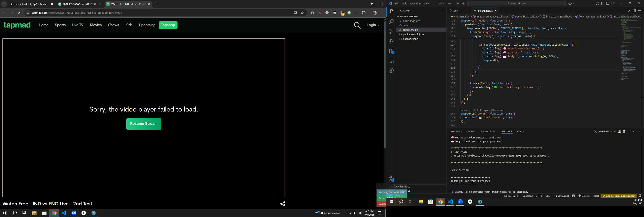Open Copilot dropdown chevron in VS Code title bar
Viewport: 644px width, 217px height.
tap(573, 3)
